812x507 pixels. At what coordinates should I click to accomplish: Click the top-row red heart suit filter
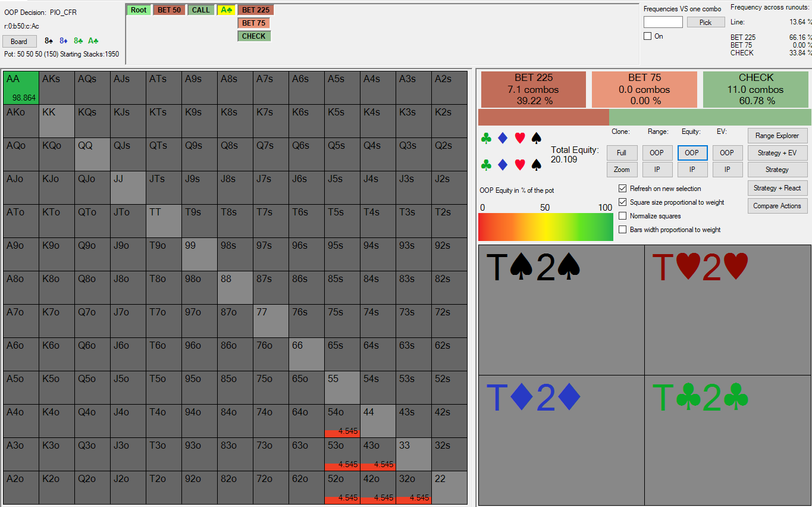(x=519, y=138)
